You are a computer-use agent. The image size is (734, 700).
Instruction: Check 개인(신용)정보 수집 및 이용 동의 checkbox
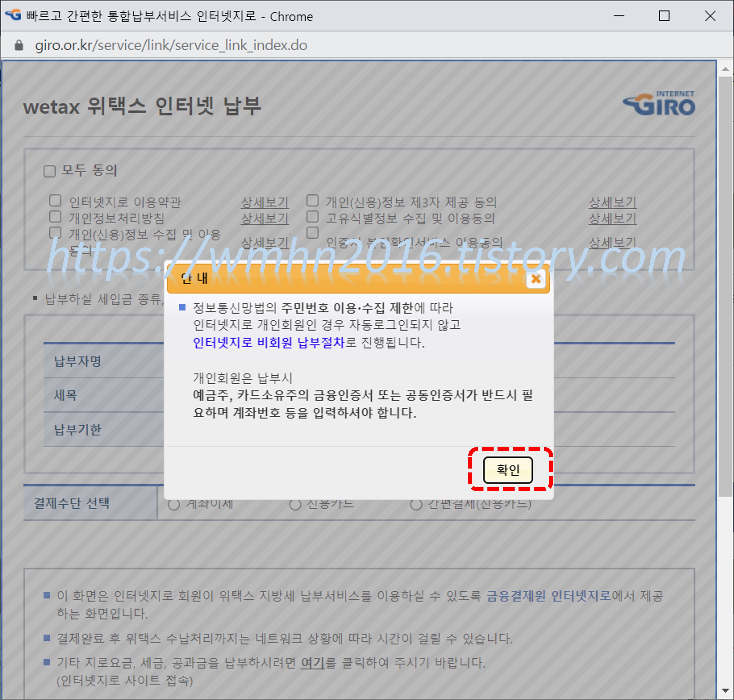pyautogui.click(x=55, y=233)
